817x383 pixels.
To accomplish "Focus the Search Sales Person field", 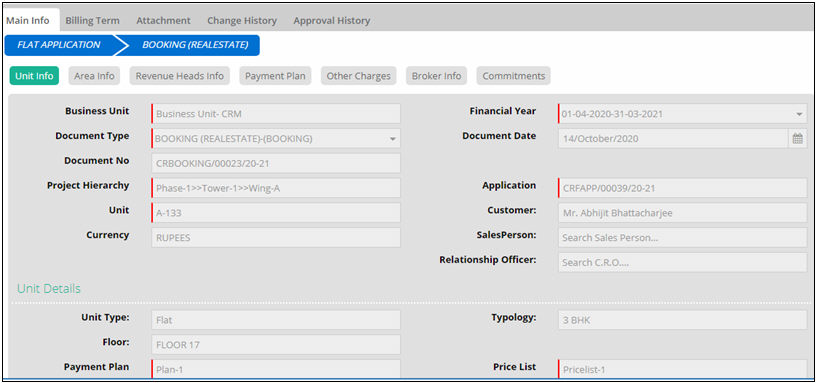I will [x=683, y=238].
